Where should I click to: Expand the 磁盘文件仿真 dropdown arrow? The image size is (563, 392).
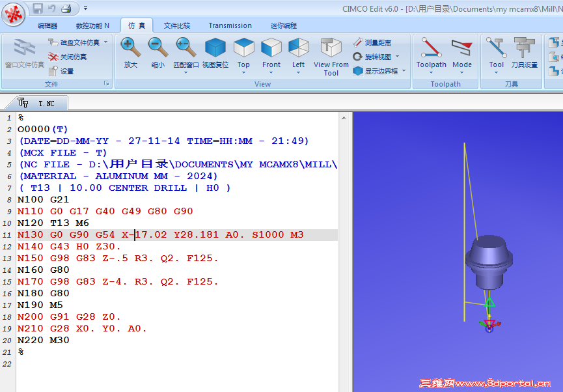[106, 42]
